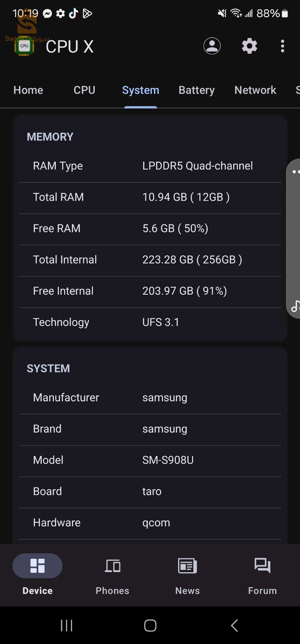Expand the MEMORY section header
300x644 pixels.
pyautogui.click(x=50, y=136)
